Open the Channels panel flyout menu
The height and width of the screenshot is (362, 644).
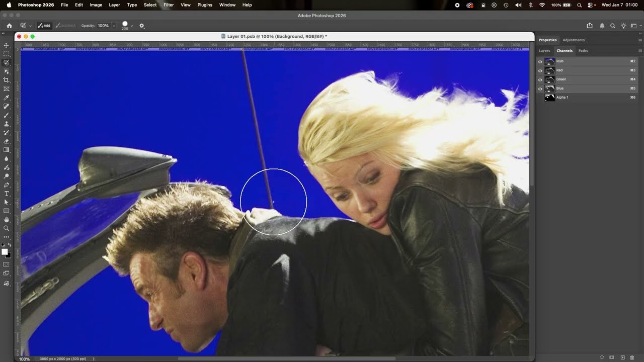[x=640, y=51]
